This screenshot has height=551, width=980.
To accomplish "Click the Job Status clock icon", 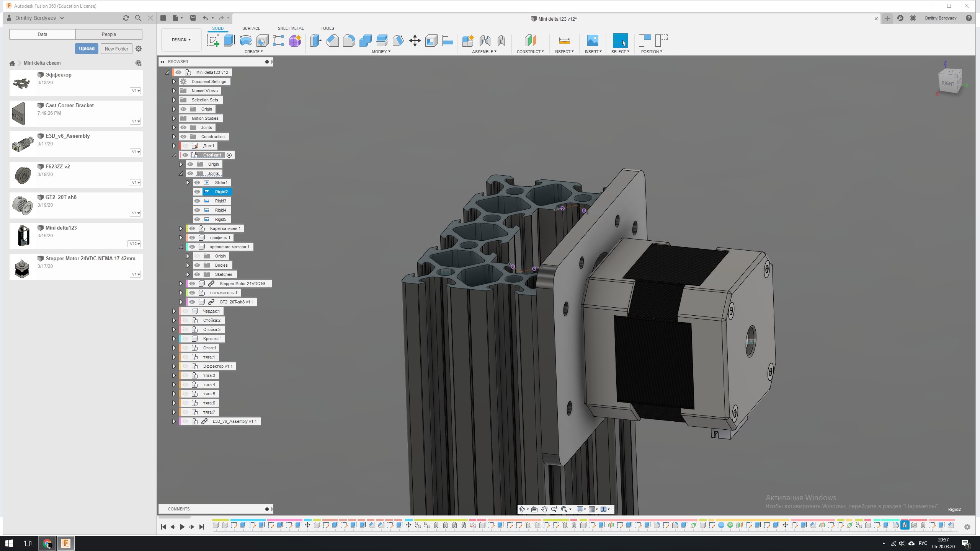I will click(x=913, y=18).
